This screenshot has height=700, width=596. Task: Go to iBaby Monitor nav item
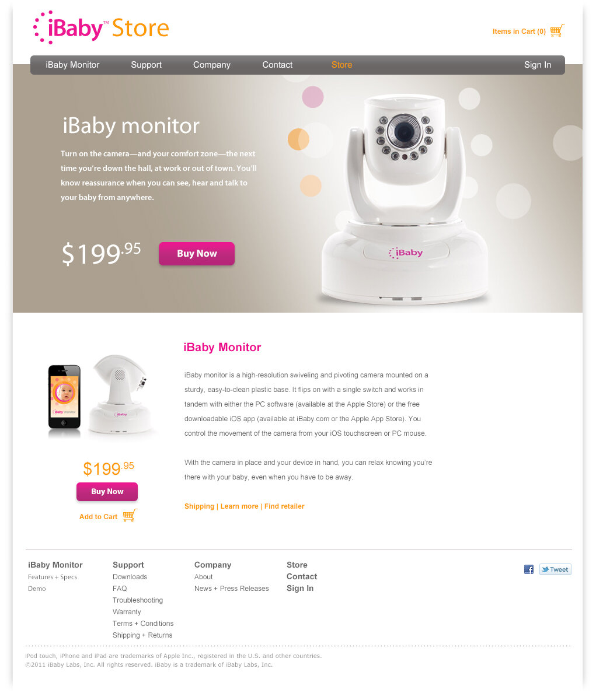pyautogui.click(x=72, y=65)
